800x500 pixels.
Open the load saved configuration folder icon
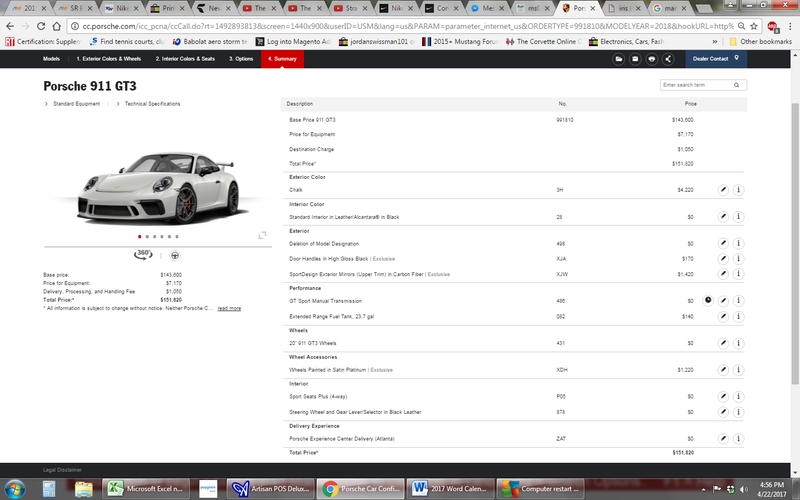pos(618,59)
